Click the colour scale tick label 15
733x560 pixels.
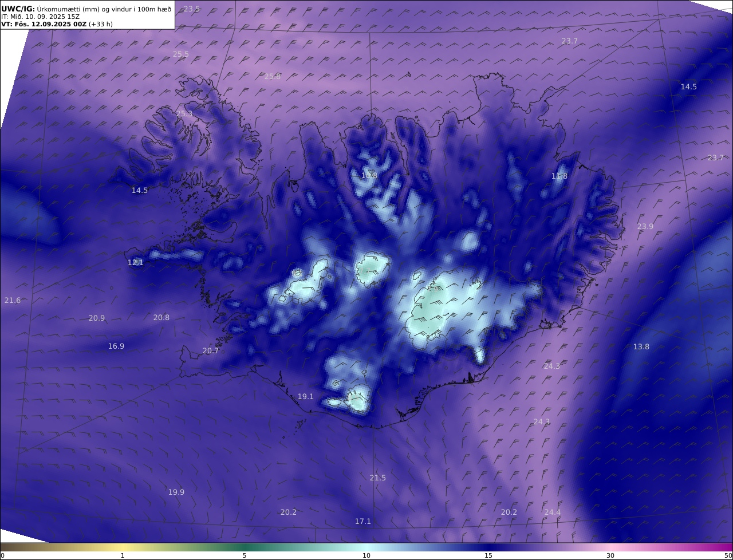[488, 555]
